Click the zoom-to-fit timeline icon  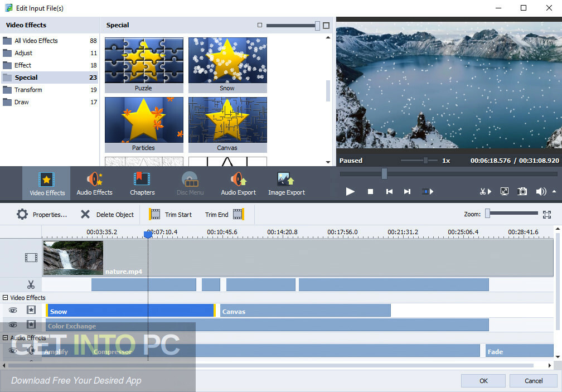546,215
